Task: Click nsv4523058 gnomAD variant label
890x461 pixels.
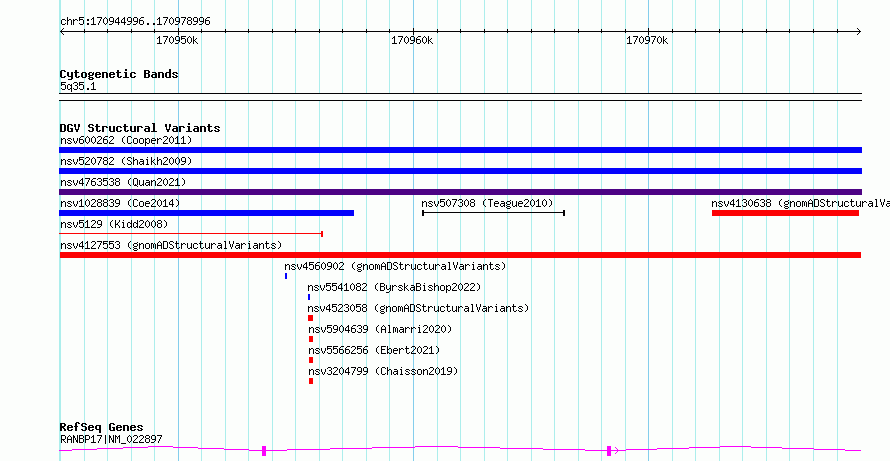Action: (418, 308)
